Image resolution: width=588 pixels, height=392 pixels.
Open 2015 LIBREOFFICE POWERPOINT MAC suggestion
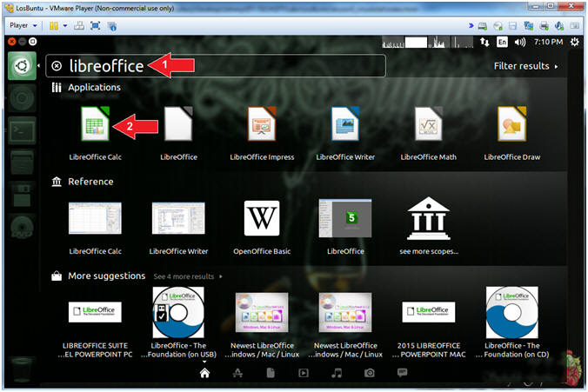(429, 329)
